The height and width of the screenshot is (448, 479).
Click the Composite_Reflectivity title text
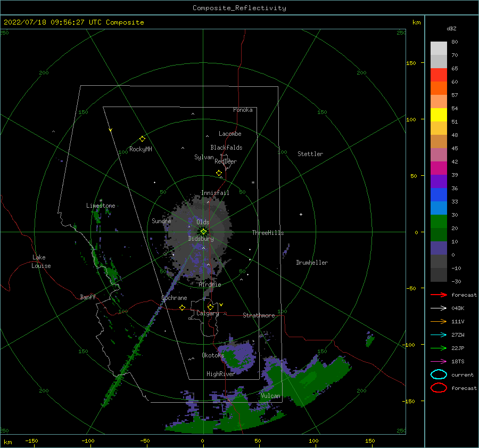click(x=240, y=8)
